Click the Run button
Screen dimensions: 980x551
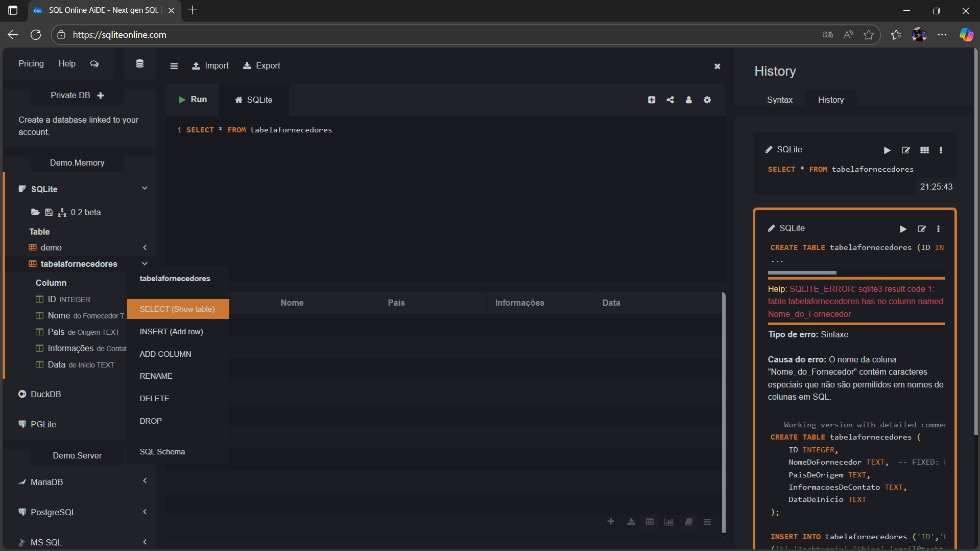[193, 100]
